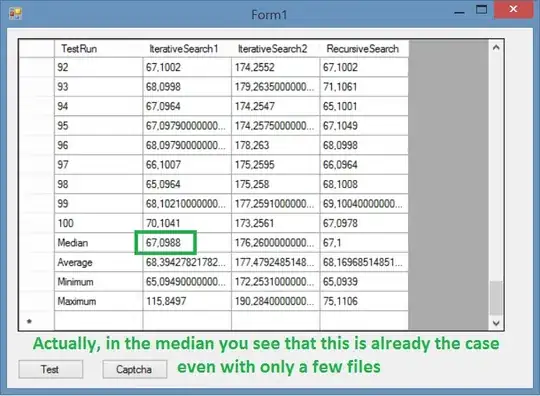
Task: Select the cell 71,1061
Action: (x=364, y=87)
